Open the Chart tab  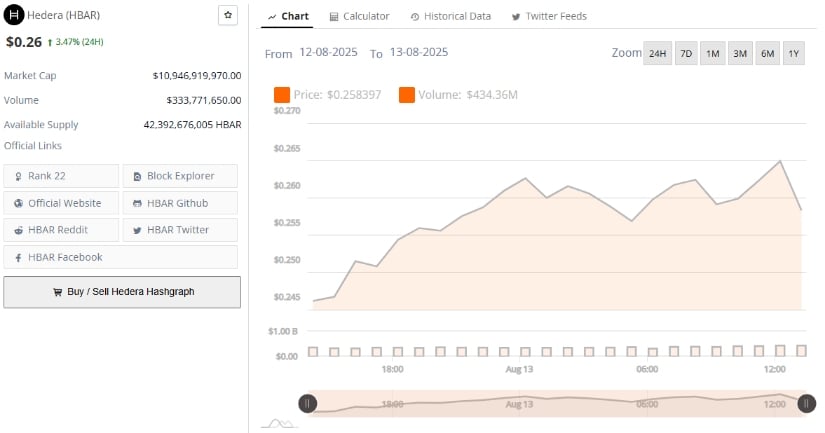pos(288,16)
